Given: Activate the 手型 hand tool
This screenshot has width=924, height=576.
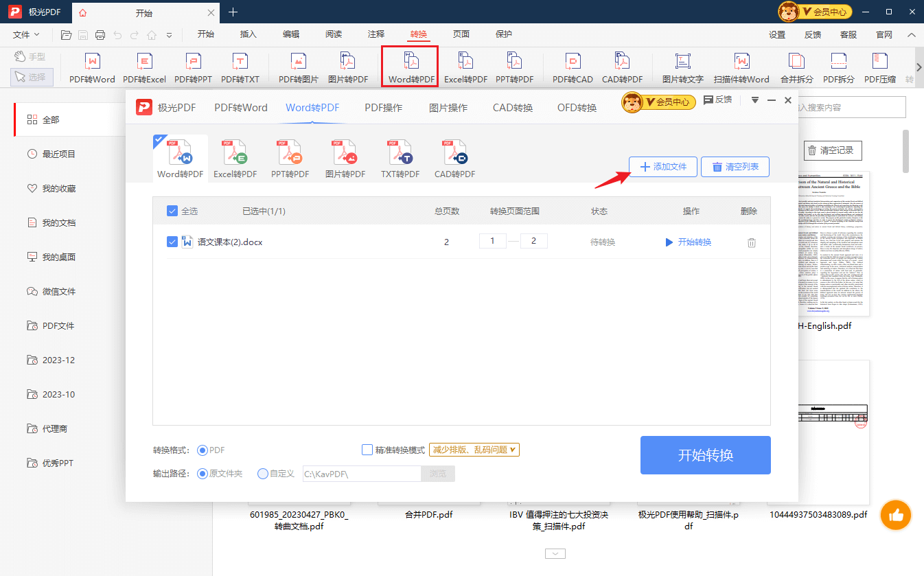Looking at the screenshot, I should pyautogui.click(x=31, y=57).
